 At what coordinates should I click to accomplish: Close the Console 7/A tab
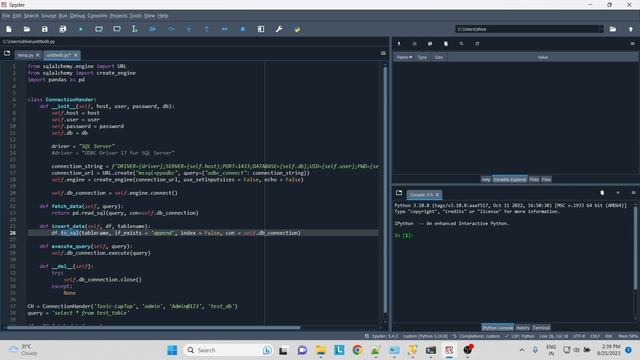click(437, 195)
